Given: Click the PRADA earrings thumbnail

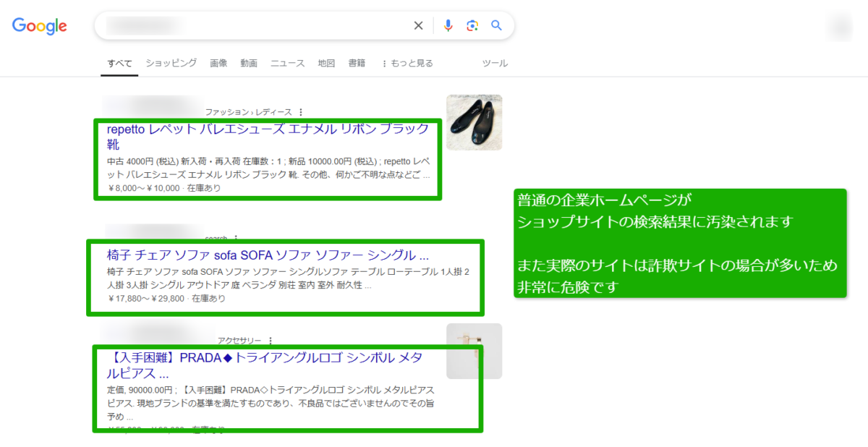Looking at the screenshot, I should click(x=474, y=351).
